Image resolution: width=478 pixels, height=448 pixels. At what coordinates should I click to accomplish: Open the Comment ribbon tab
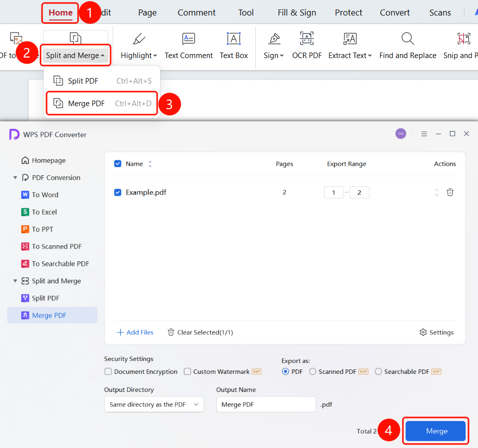point(196,13)
